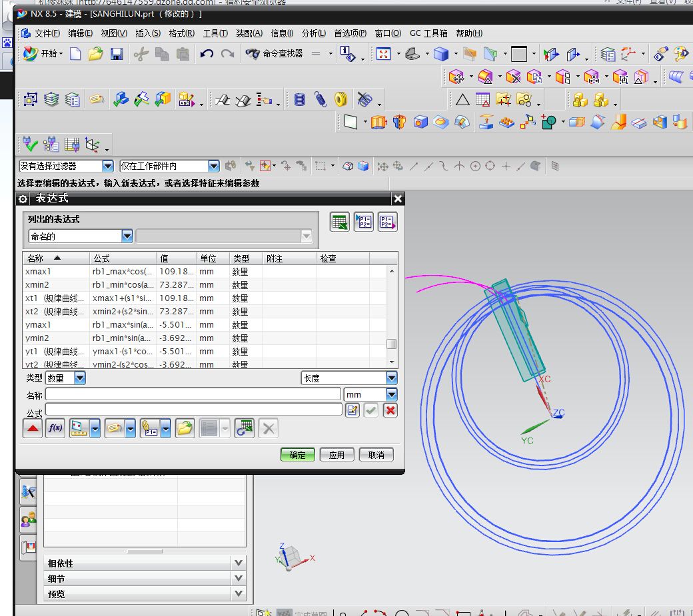Click the scroll down arrow of expressions list
693x616 pixels.
tap(392, 362)
